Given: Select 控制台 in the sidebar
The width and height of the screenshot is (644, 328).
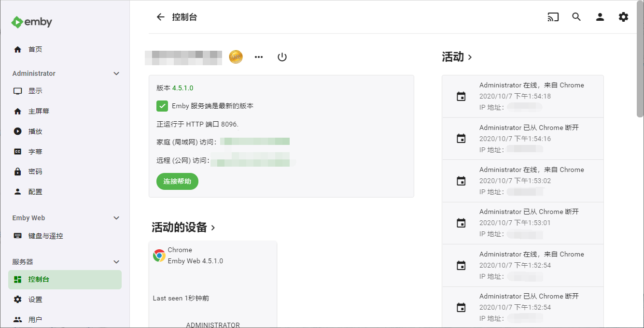Looking at the screenshot, I should pyautogui.click(x=65, y=279).
